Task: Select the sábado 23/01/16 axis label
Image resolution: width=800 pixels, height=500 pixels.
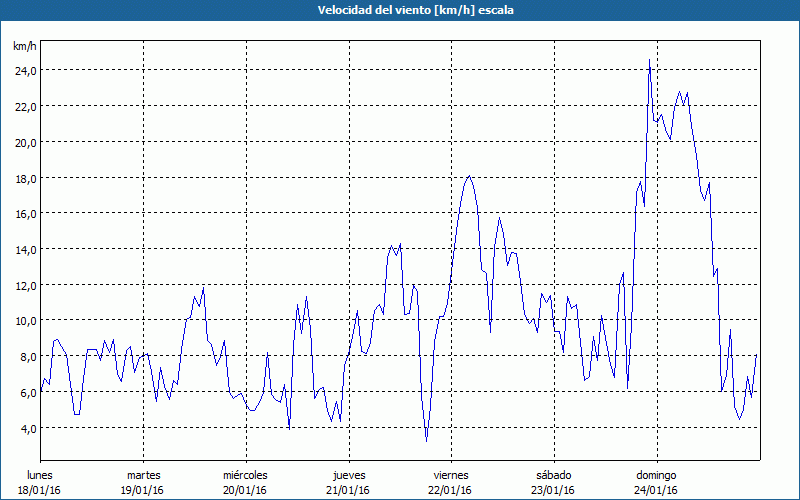Action: pyautogui.click(x=553, y=482)
